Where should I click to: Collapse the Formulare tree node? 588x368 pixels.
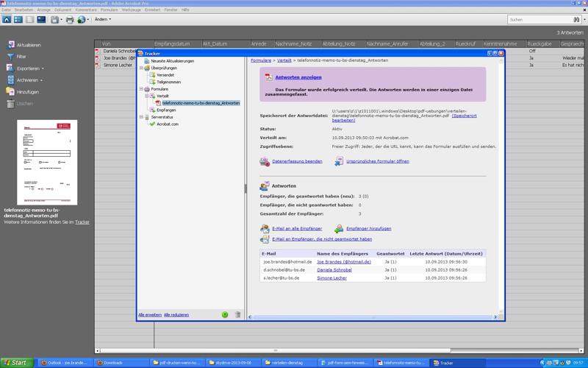click(x=141, y=89)
